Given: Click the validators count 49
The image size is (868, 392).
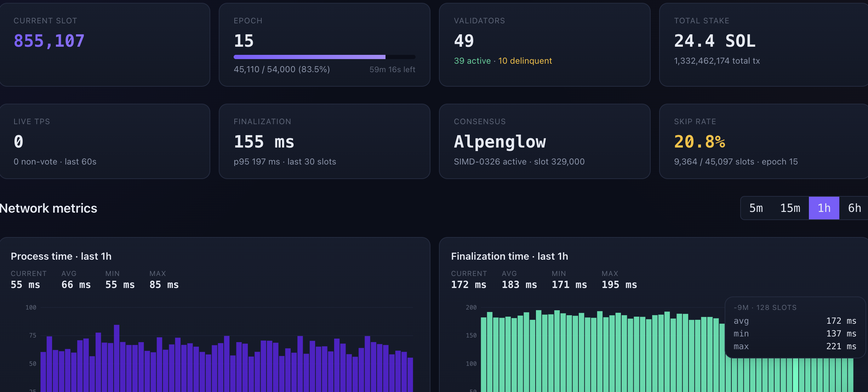Looking at the screenshot, I should coord(464,41).
